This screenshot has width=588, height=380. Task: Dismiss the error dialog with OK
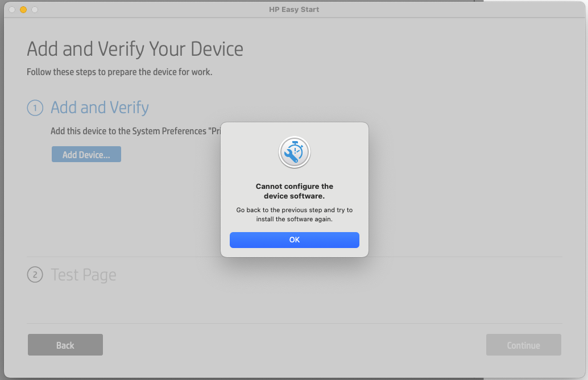click(295, 239)
